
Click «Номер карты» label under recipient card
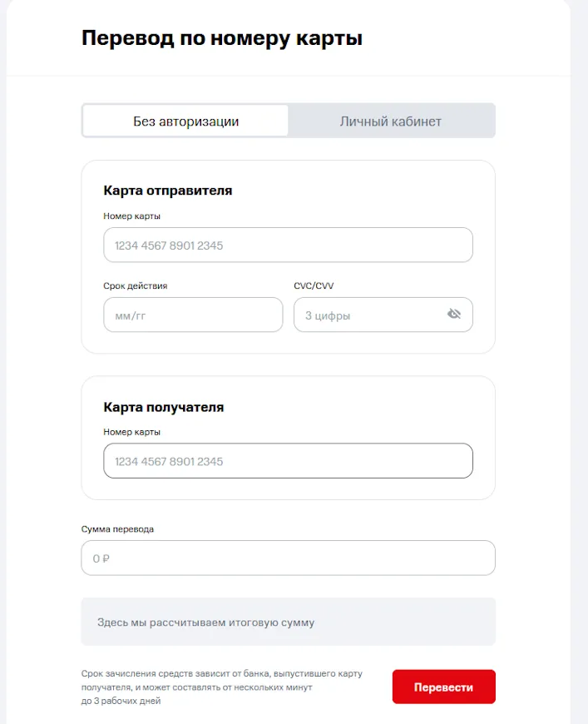131,432
